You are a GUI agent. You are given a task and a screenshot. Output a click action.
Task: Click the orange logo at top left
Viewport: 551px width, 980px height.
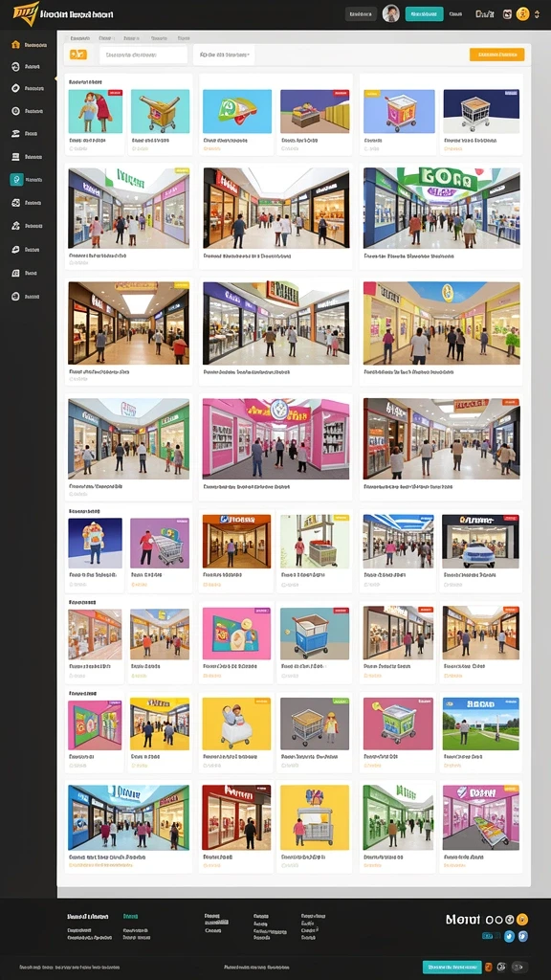click(x=25, y=11)
